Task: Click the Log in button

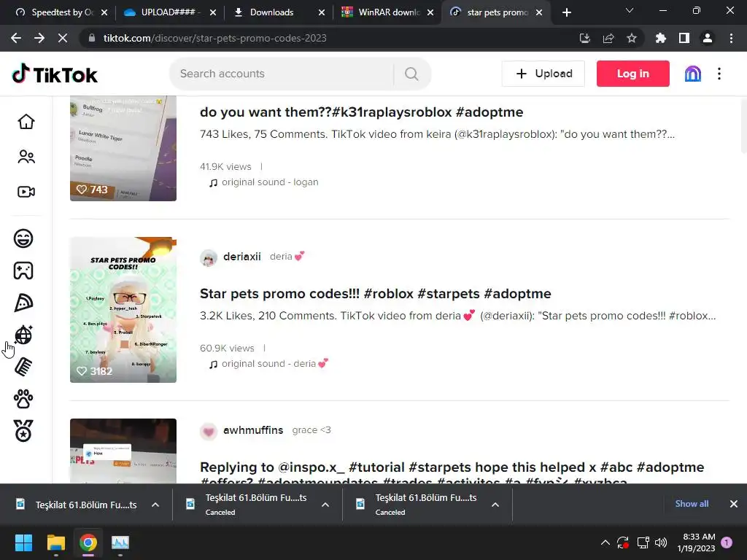Action: [x=632, y=74]
